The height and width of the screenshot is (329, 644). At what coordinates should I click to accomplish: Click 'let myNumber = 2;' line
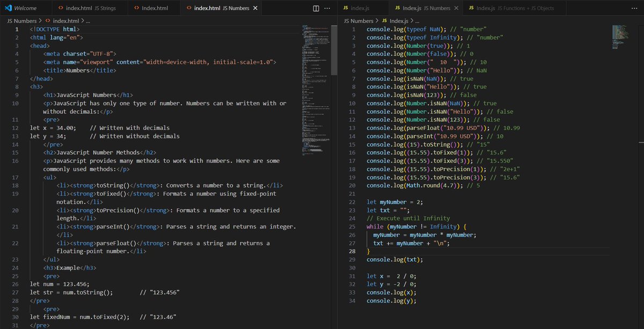coord(396,202)
